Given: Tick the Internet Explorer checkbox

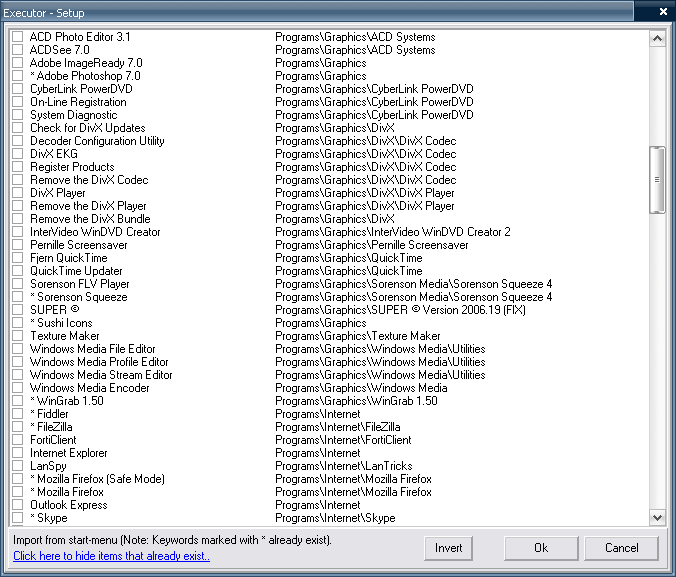Looking at the screenshot, I should 18,453.
